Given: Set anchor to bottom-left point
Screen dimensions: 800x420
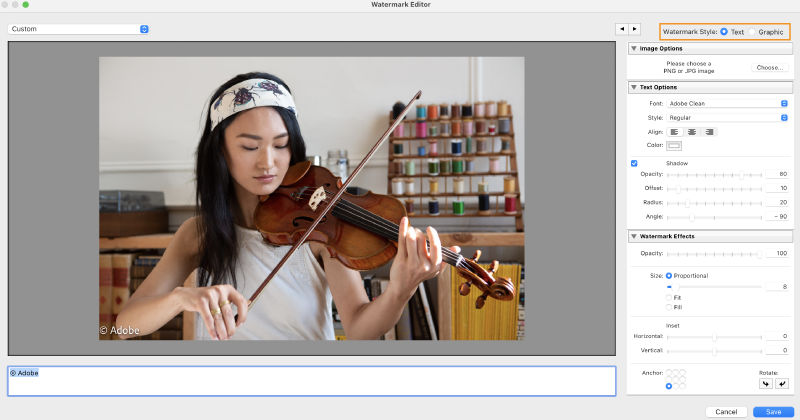Looking at the screenshot, I should tap(669, 386).
